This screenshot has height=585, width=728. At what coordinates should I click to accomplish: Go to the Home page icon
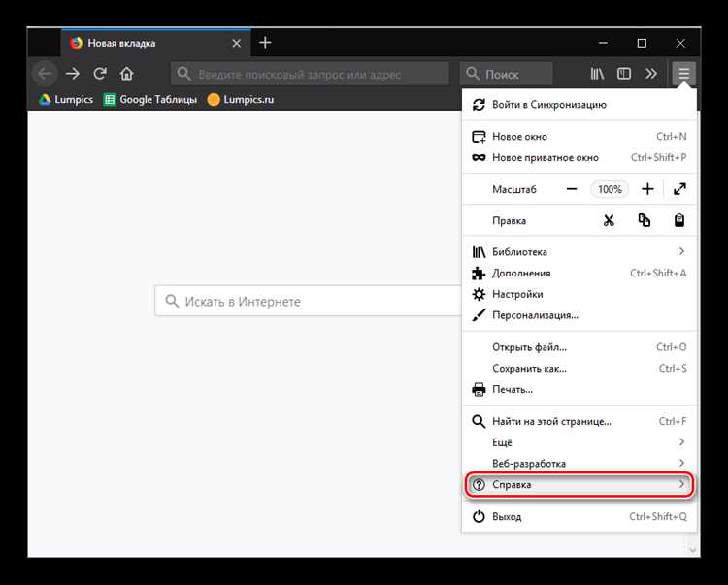126,74
